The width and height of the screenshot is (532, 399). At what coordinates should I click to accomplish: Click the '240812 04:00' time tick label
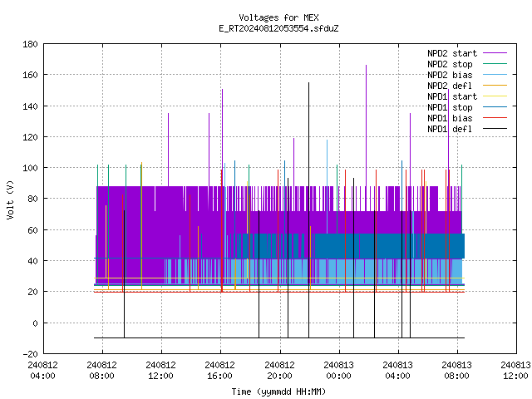pos(42,371)
